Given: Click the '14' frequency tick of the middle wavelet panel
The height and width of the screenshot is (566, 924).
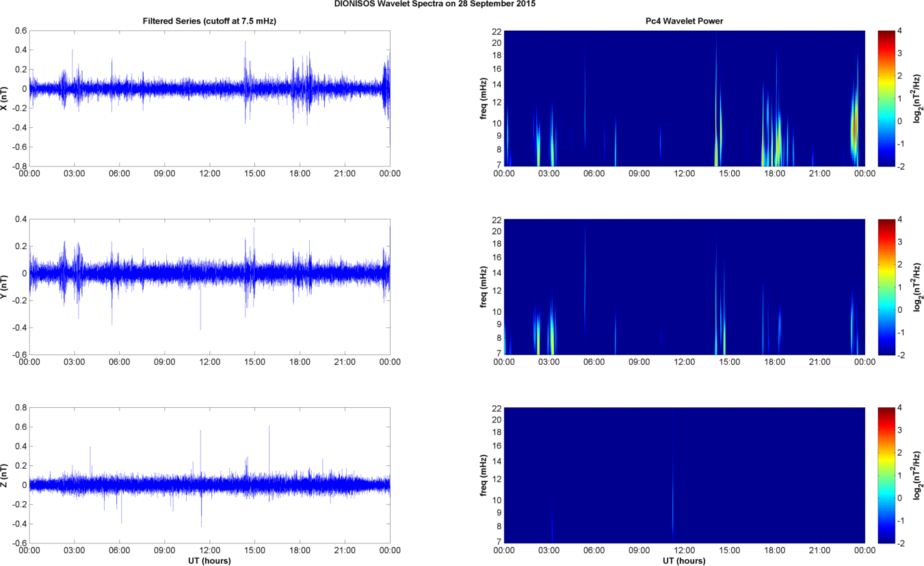Looking at the screenshot, I should [x=496, y=272].
